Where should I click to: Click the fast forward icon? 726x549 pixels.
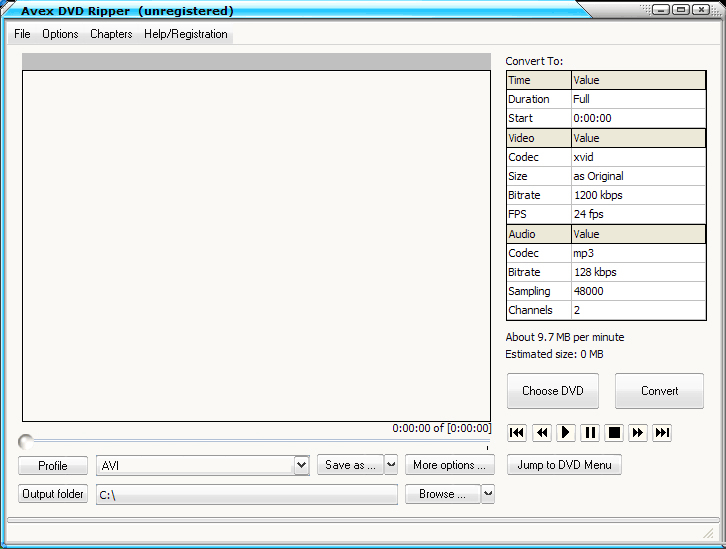(638, 433)
